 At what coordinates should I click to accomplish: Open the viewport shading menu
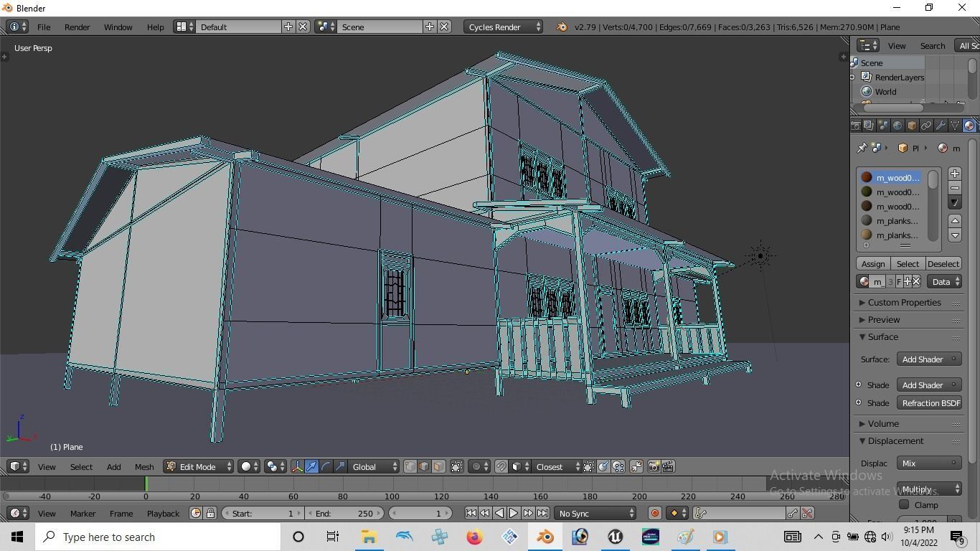tap(250, 466)
